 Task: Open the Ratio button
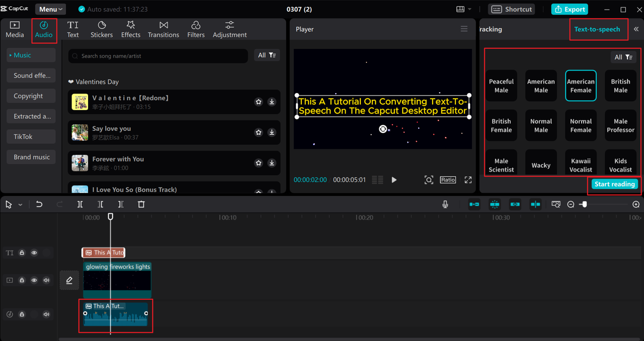click(x=448, y=180)
